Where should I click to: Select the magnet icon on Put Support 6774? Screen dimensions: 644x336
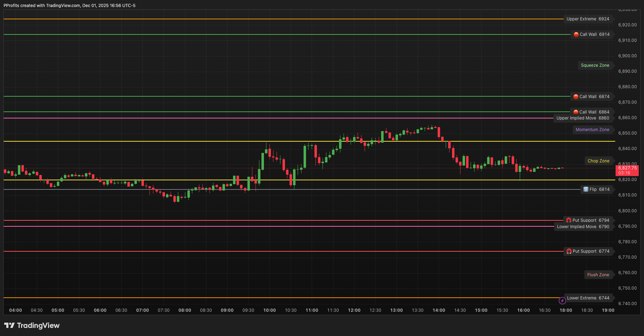pyautogui.click(x=569, y=251)
